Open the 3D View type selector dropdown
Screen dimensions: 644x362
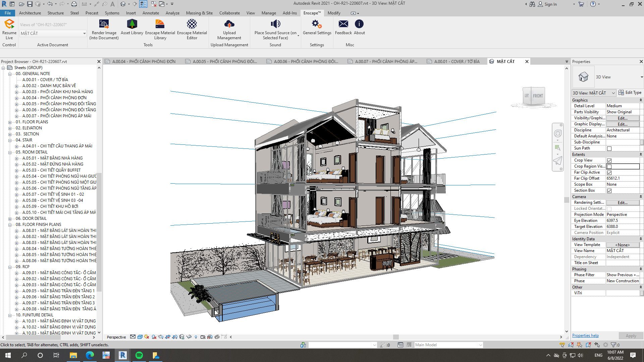point(641,77)
